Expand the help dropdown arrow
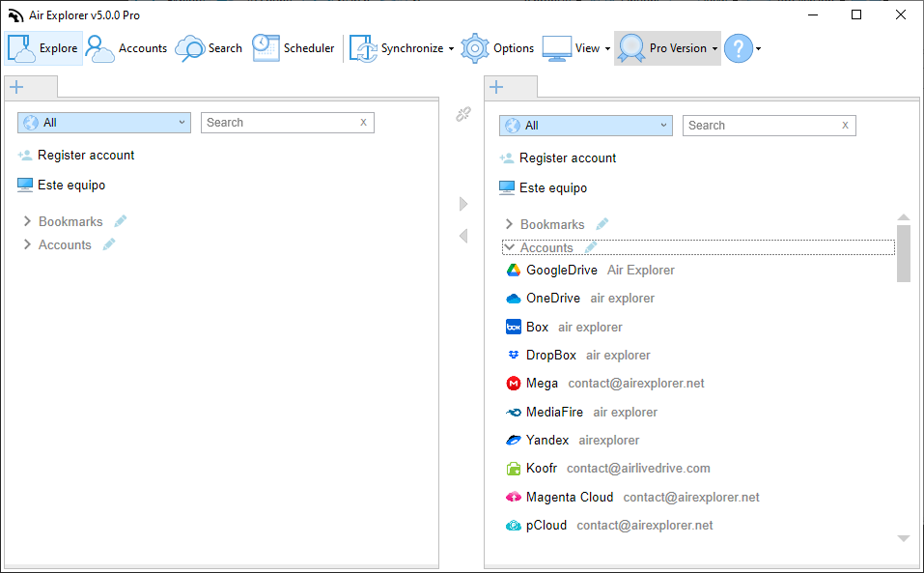 click(x=758, y=49)
